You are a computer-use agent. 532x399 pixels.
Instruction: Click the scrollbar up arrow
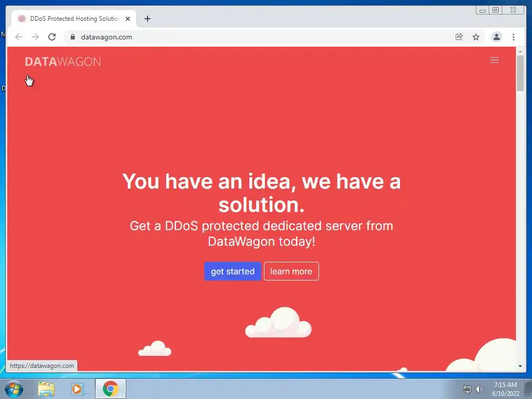tap(520, 51)
